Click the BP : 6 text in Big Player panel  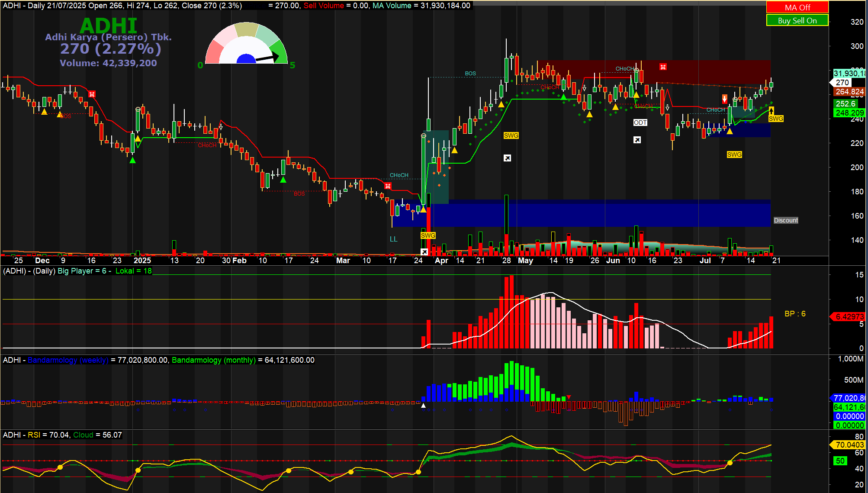pyautogui.click(x=795, y=314)
